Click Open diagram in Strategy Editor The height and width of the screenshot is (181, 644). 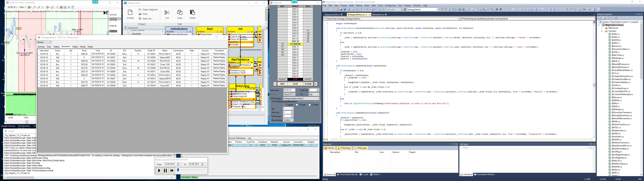pyautogui.click(x=150, y=10)
